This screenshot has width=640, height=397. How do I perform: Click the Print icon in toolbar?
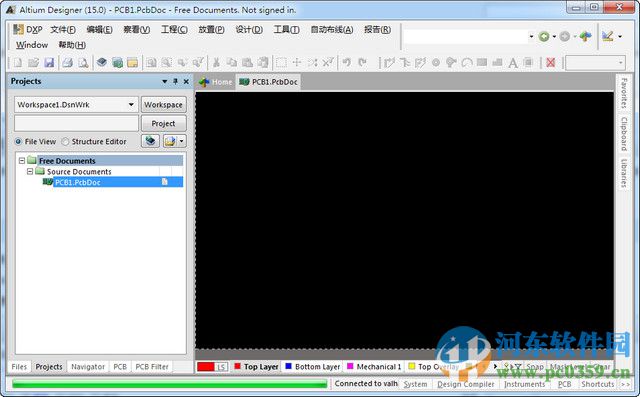point(68,62)
